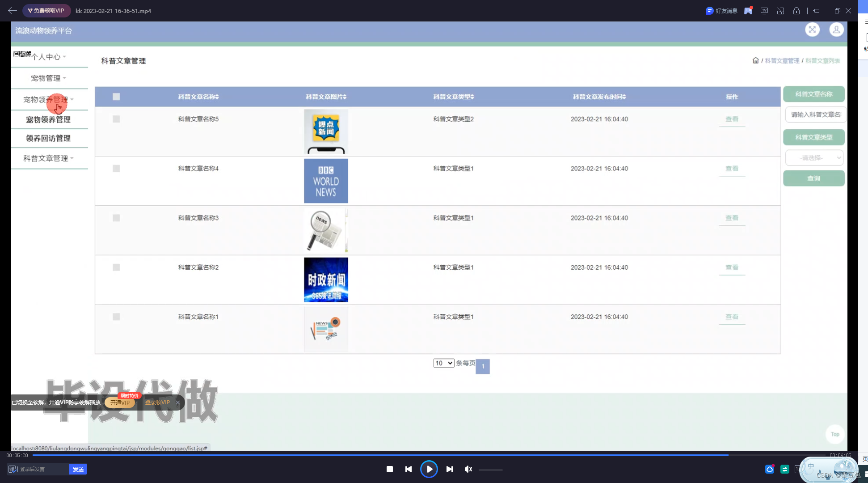Open the 请选择 article type dropdown
The image size is (868, 483).
point(814,158)
